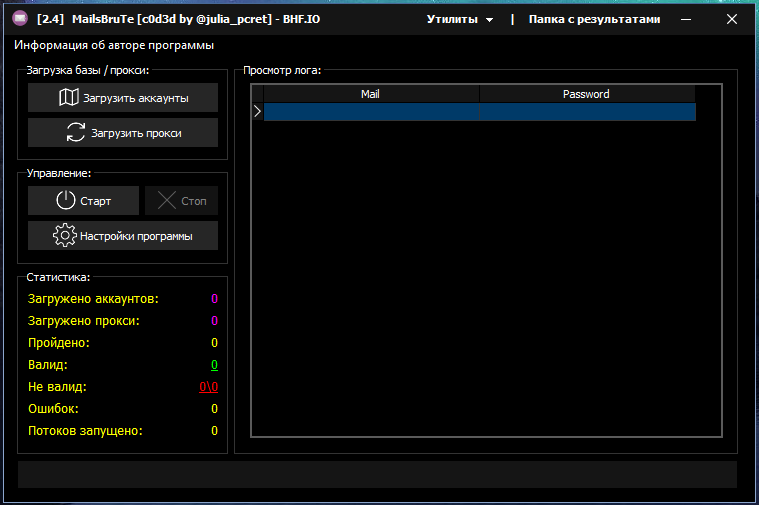Click the power icon on Старт
Viewport: 759px width, 505px height.
coord(66,200)
